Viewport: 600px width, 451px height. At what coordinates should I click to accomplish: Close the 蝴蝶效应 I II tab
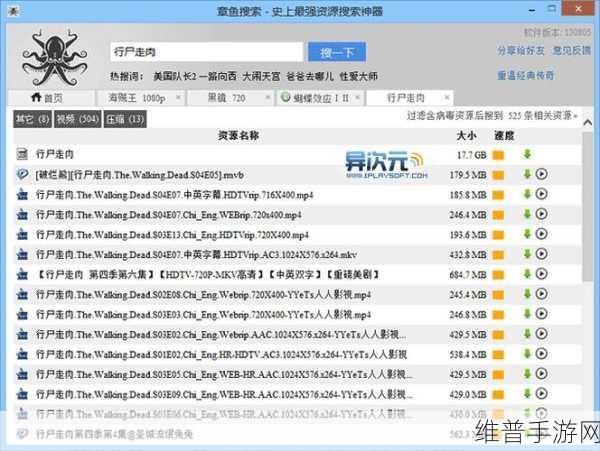(357, 97)
